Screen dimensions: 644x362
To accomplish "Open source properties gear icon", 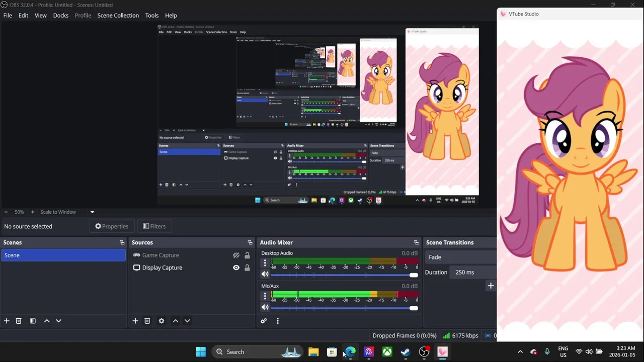I will [162, 321].
